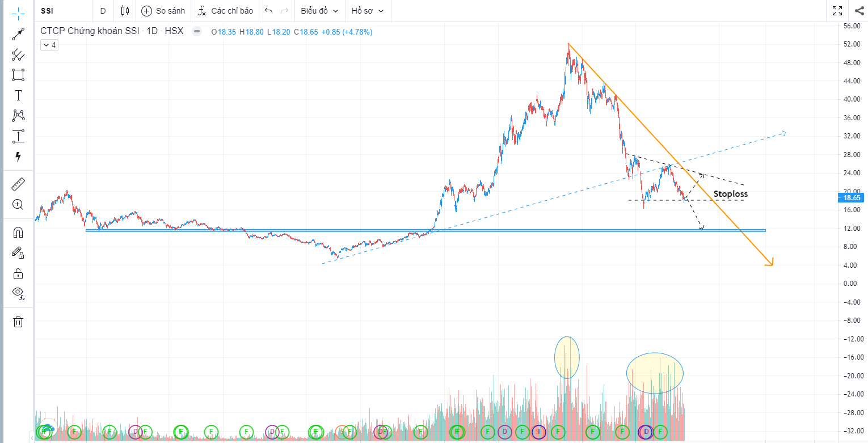This screenshot has width=868, height=443.
Task: Open Các chỉ báo indicators dialog
Action: pyautogui.click(x=225, y=11)
